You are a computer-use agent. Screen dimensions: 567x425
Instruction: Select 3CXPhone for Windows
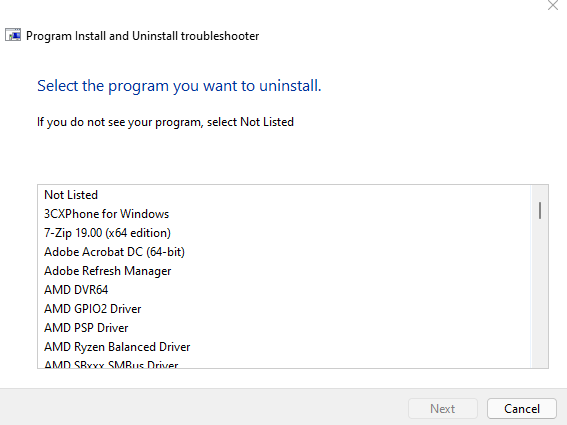pos(284,214)
